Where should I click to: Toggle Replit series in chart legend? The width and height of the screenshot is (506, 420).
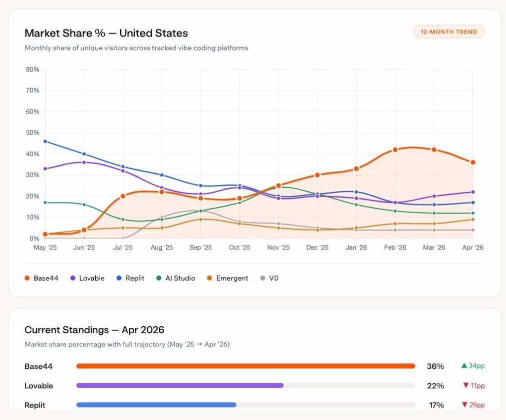click(x=130, y=278)
